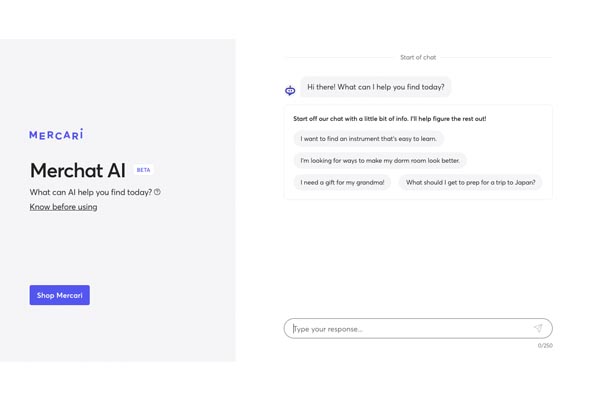Image resolution: width=600 pixels, height=400 pixels.
Task: Choose the easy-to-learn instrument suggestion
Action: [x=368, y=139]
